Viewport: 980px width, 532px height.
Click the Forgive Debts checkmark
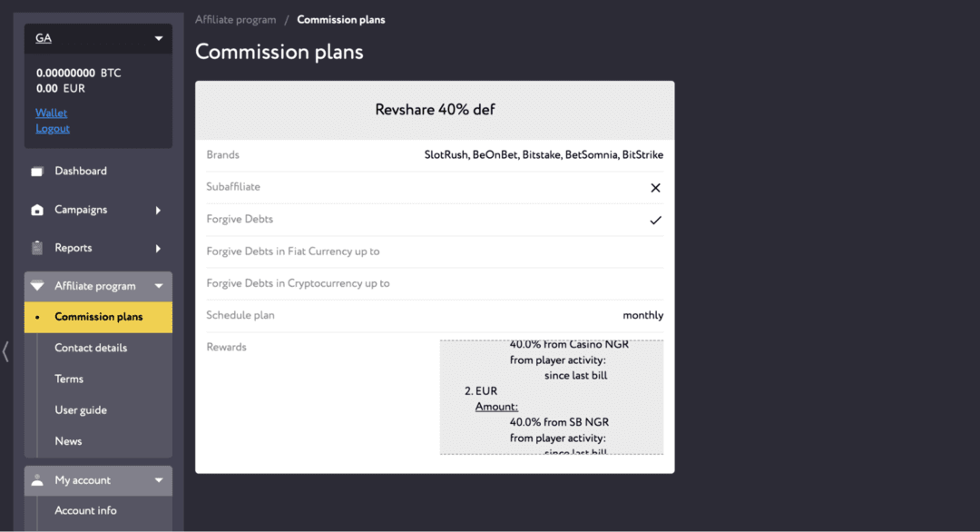click(x=655, y=220)
